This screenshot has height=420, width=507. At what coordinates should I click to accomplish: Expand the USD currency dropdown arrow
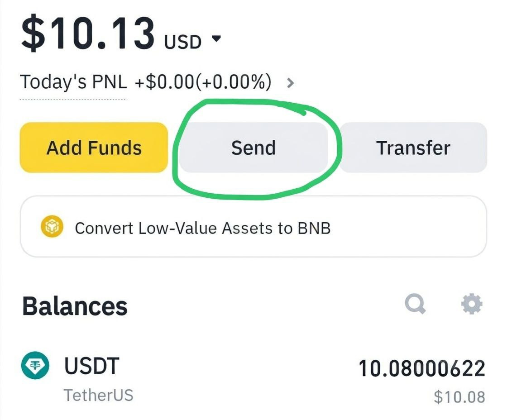(x=216, y=39)
